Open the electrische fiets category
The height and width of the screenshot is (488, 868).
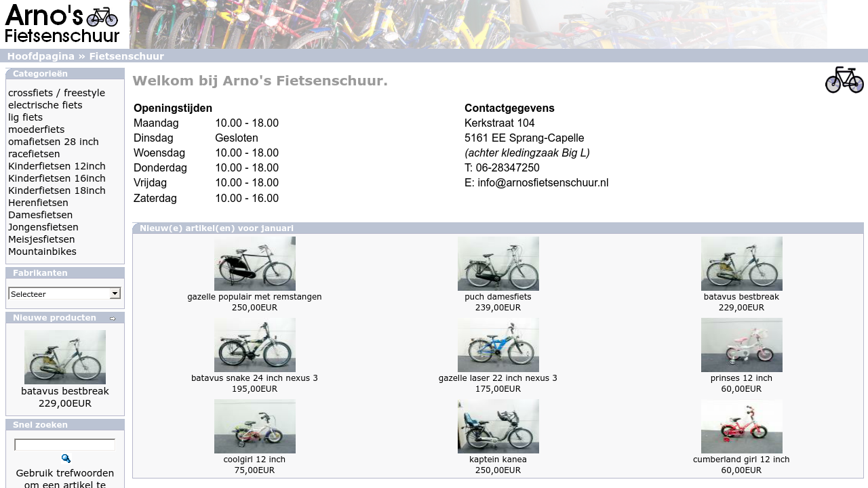[45, 105]
